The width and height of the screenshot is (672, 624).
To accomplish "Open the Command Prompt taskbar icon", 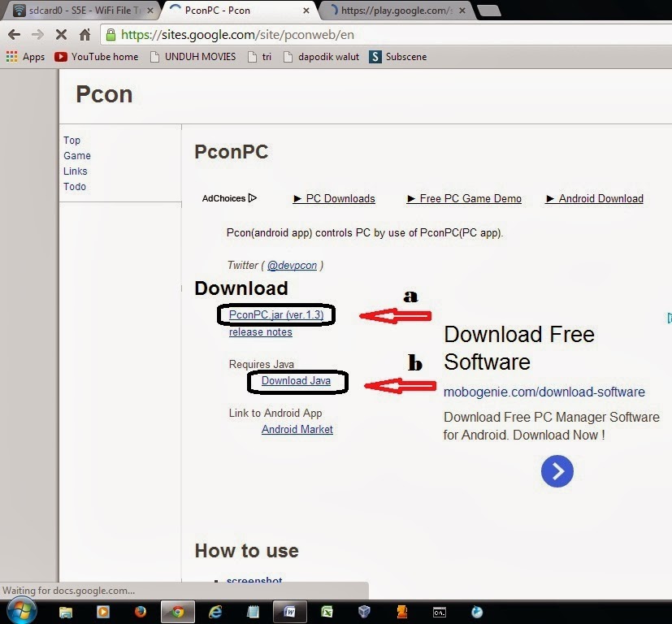I will tap(440, 613).
